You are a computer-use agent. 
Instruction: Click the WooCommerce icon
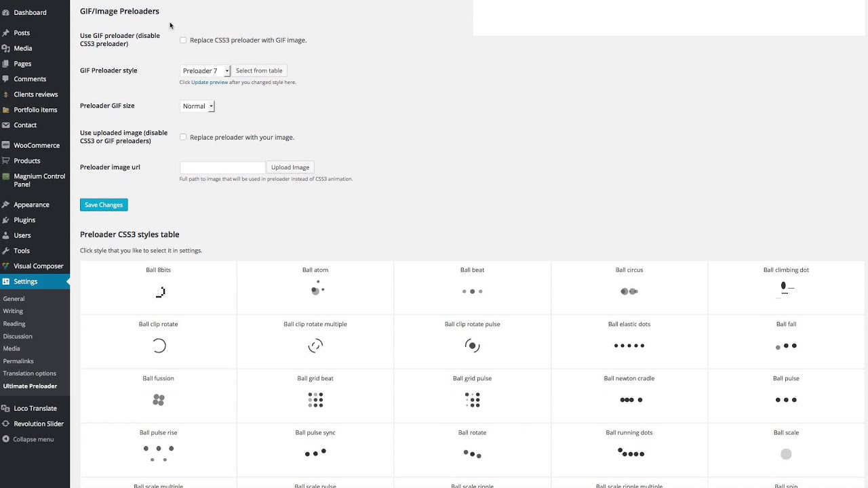(5, 145)
